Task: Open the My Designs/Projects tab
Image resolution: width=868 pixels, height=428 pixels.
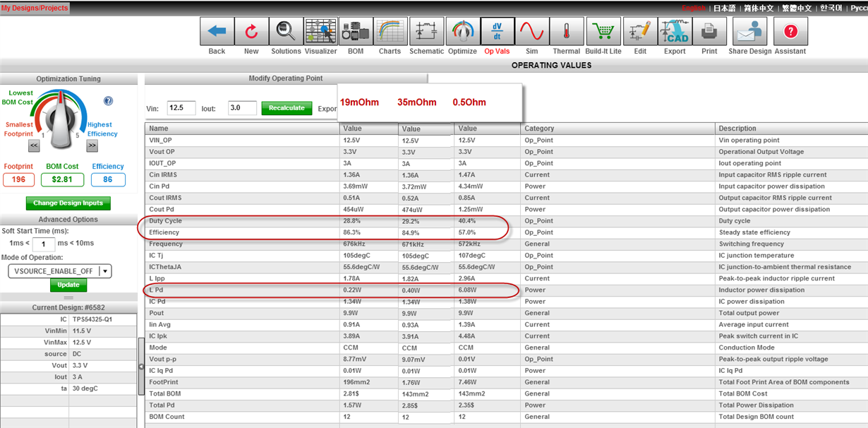Action: click(x=35, y=8)
